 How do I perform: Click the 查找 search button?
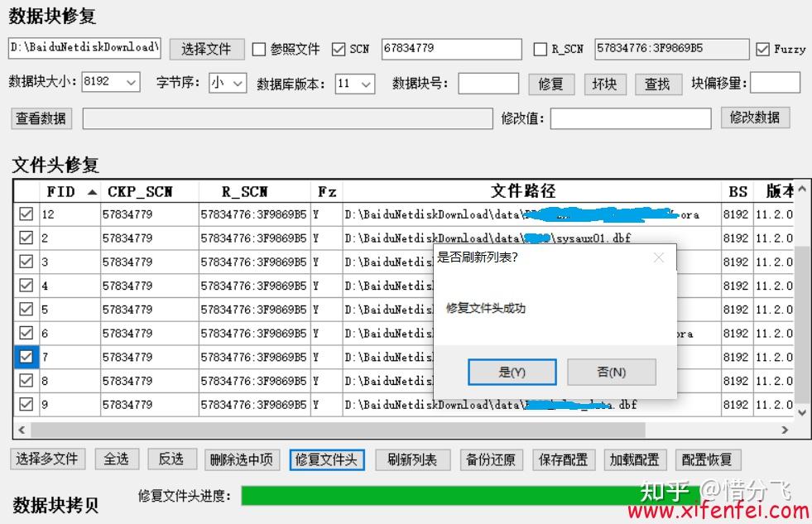(658, 83)
